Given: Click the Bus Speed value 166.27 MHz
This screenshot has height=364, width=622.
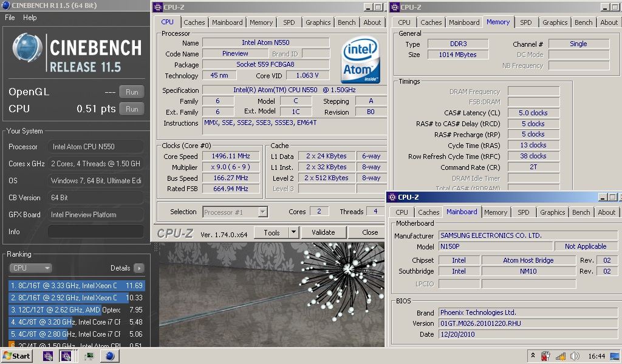Looking at the screenshot, I should [x=231, y=178].
